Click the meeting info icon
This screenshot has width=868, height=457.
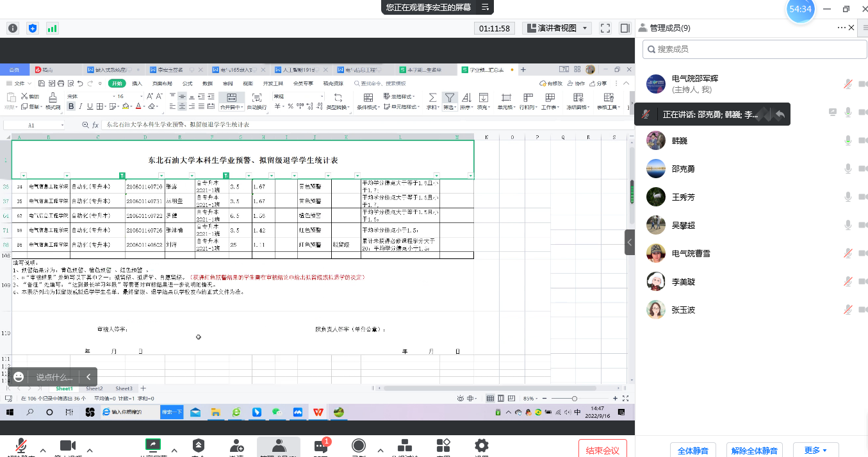[x=13, y=28]
